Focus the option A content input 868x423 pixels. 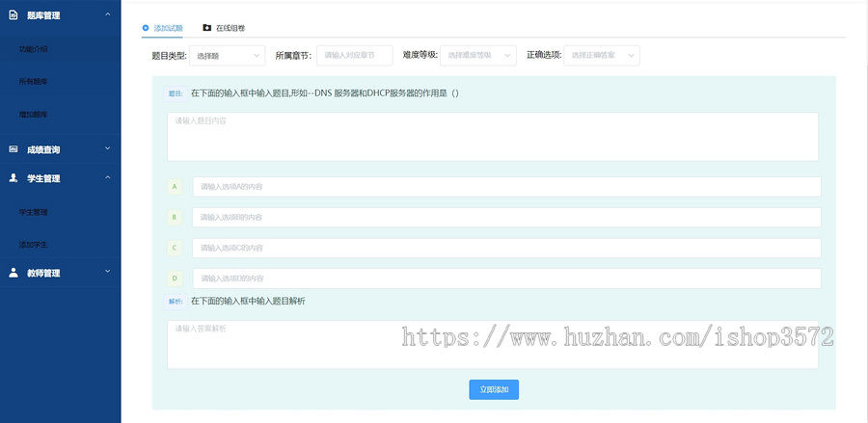[x=506, y=187]
